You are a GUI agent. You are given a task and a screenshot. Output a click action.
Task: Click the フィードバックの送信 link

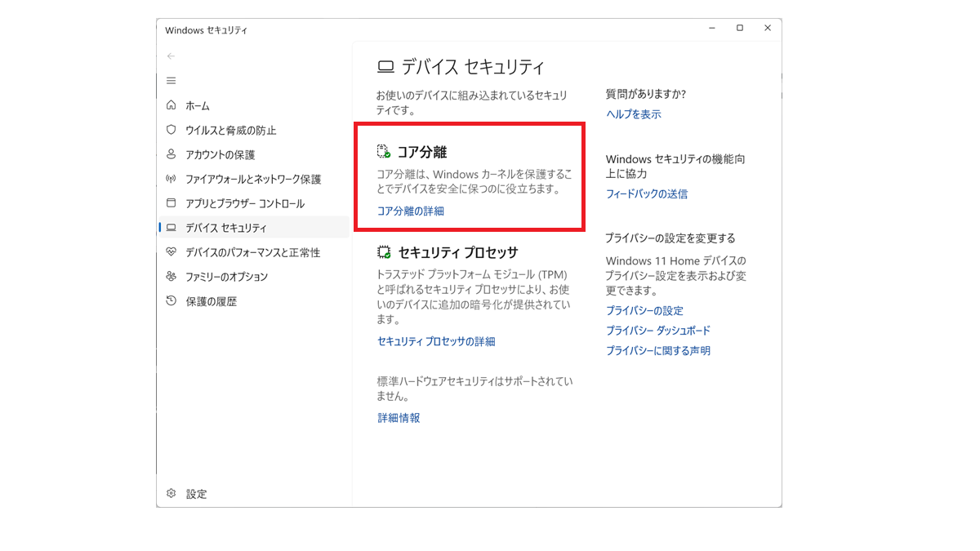click(647, 194)
